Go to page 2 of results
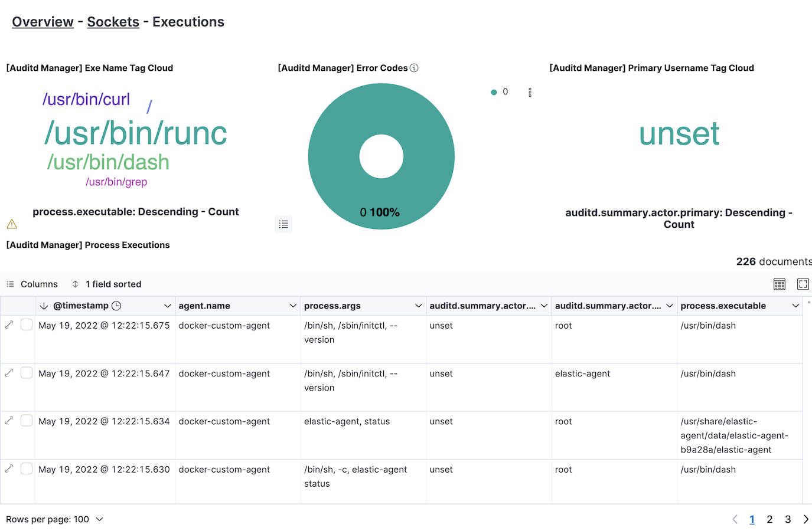The height and width of the screenshot is (531, 812). [769, 519]
